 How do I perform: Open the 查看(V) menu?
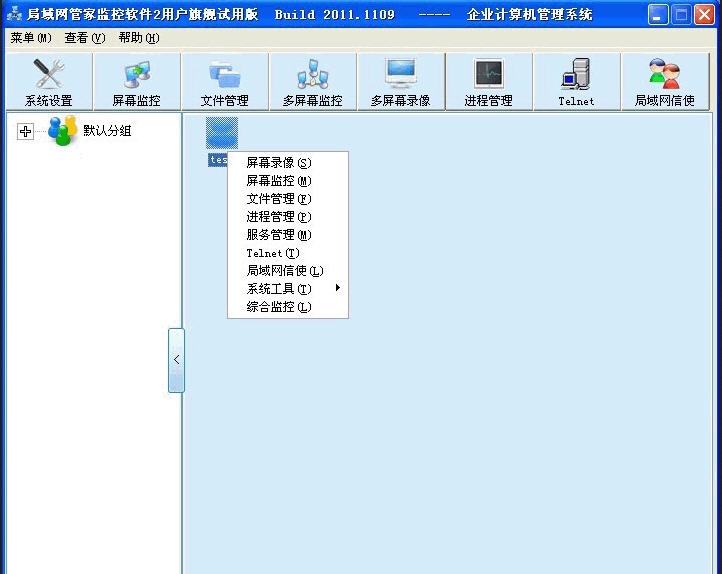point(85,38)
